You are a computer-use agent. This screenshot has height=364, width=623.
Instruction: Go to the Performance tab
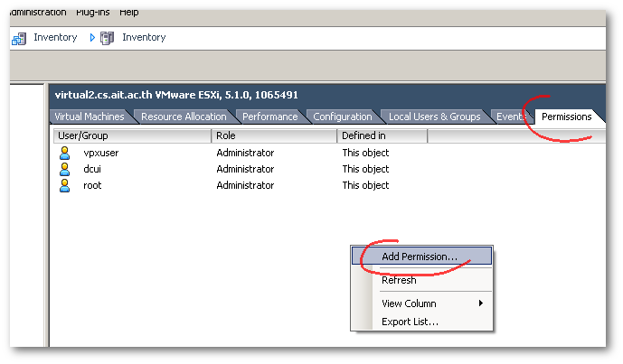pyautogui.click(x=269, y=117)
